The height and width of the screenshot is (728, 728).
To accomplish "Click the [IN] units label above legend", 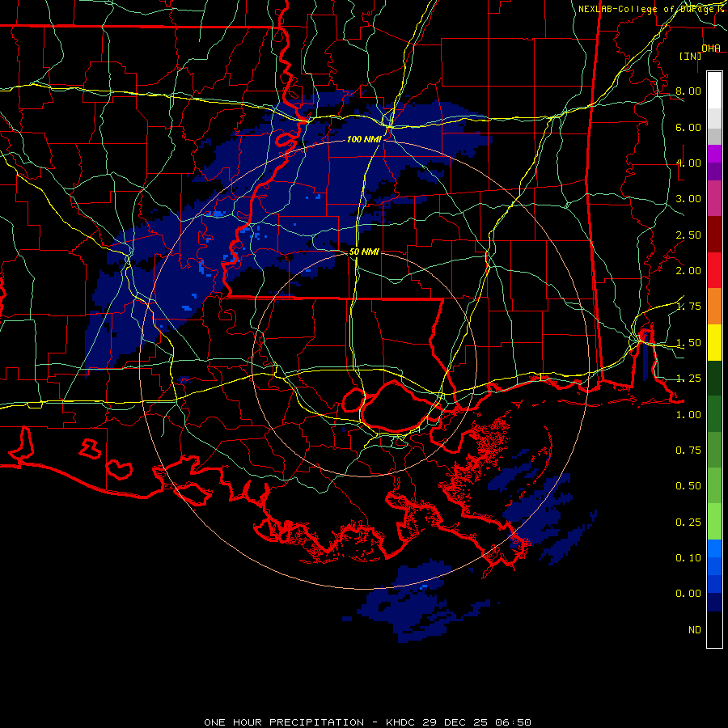I will point(690,56).
